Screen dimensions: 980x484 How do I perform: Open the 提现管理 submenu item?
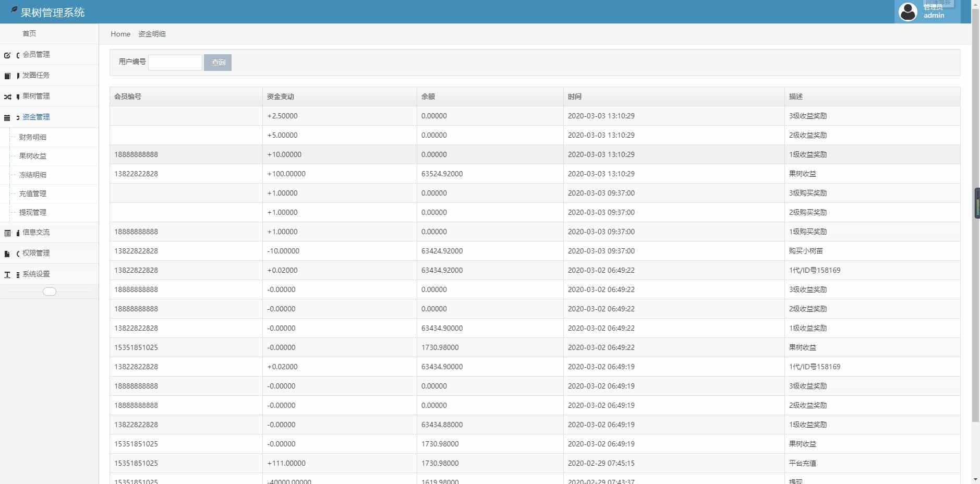(x=33, y=212)
